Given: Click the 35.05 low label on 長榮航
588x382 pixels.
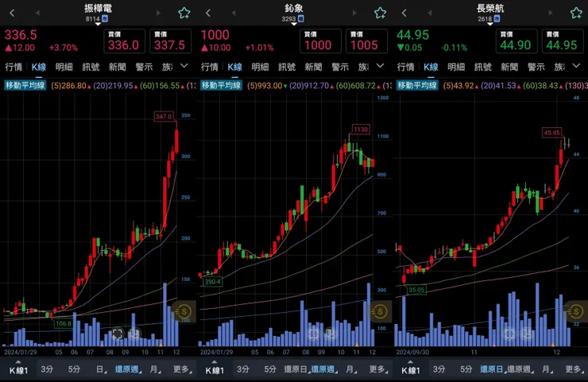Looking at the screenshot, I should pyautogui.click(x=416, y=290).
